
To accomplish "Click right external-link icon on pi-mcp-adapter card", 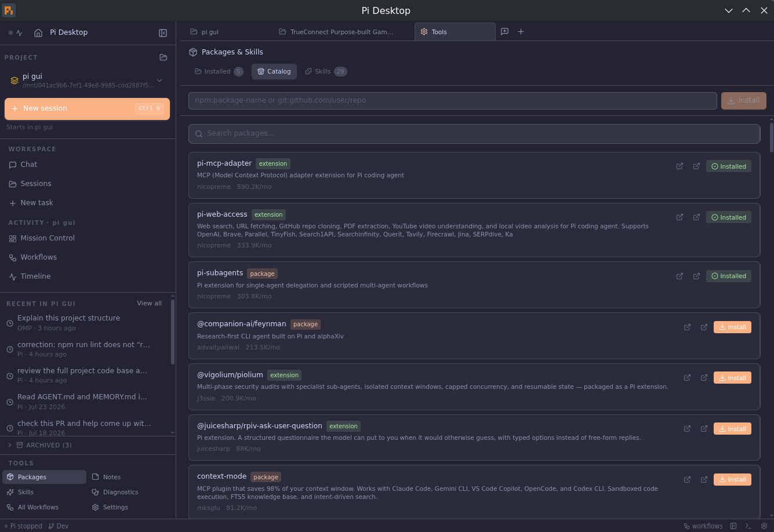I will tap(696, 166).
